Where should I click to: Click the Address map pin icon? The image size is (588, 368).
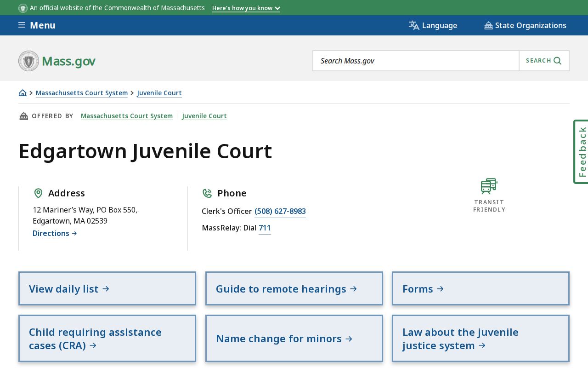click(39, 193)
